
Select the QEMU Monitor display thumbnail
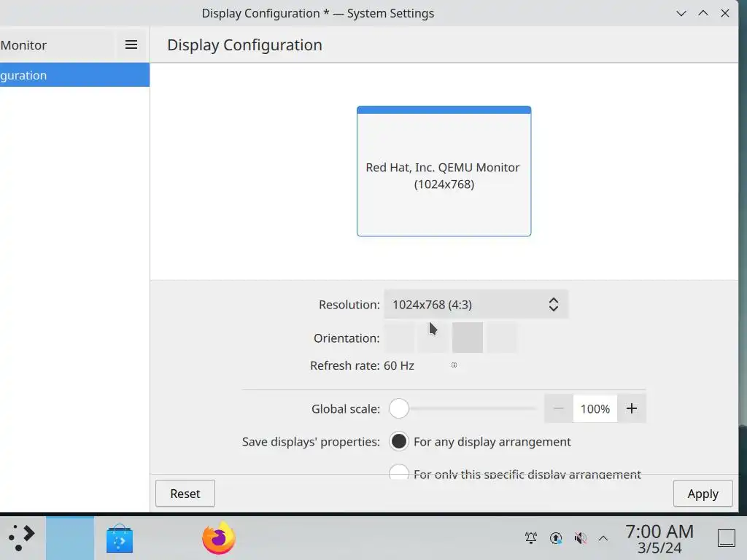click(x=444, y=171)
